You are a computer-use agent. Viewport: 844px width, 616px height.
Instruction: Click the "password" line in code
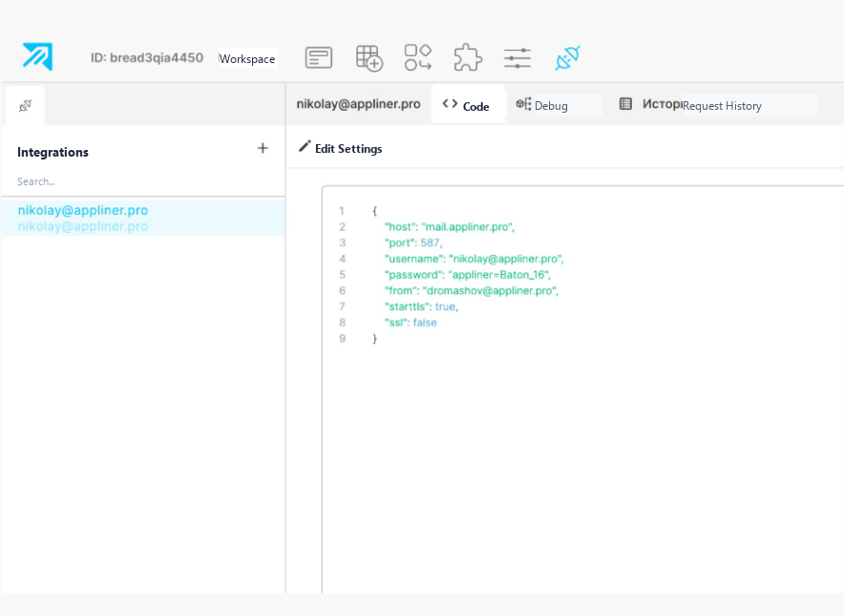point(468,275)
